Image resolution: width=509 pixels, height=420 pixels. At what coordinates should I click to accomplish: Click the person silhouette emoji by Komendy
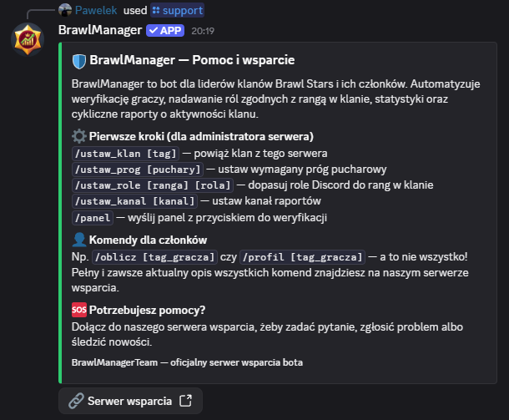(79, 240)
